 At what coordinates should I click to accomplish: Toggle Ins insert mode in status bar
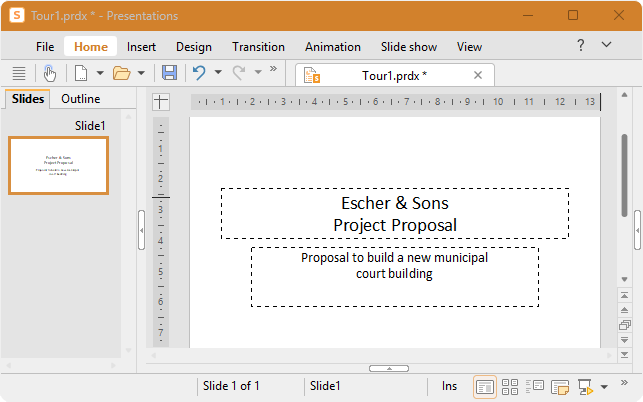pos(449,386)
